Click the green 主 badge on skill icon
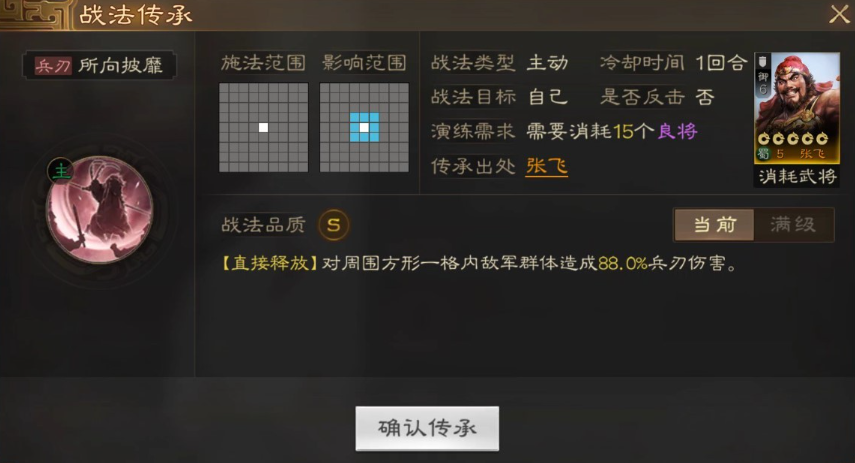The image size is (855, 463). (x=61, y=171)
